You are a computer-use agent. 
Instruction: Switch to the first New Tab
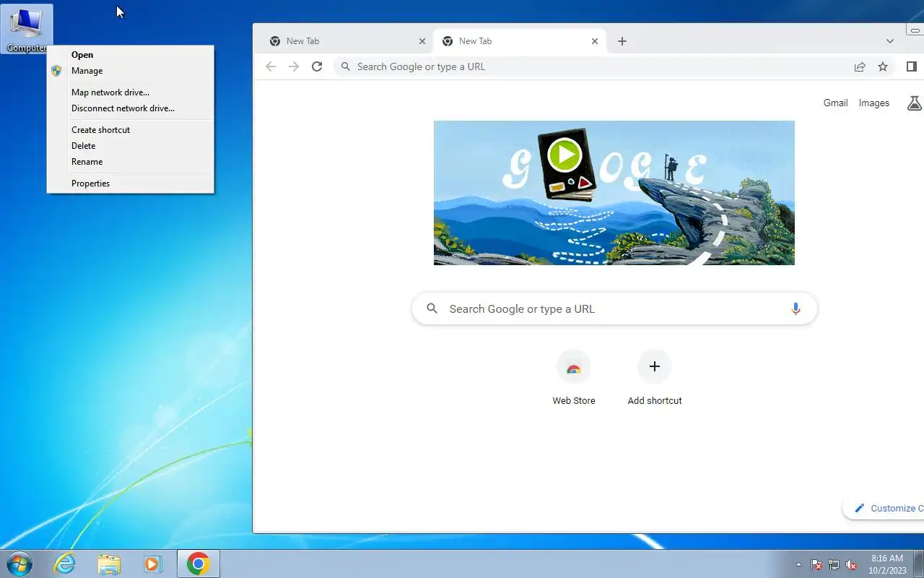(x=345, y=41)
